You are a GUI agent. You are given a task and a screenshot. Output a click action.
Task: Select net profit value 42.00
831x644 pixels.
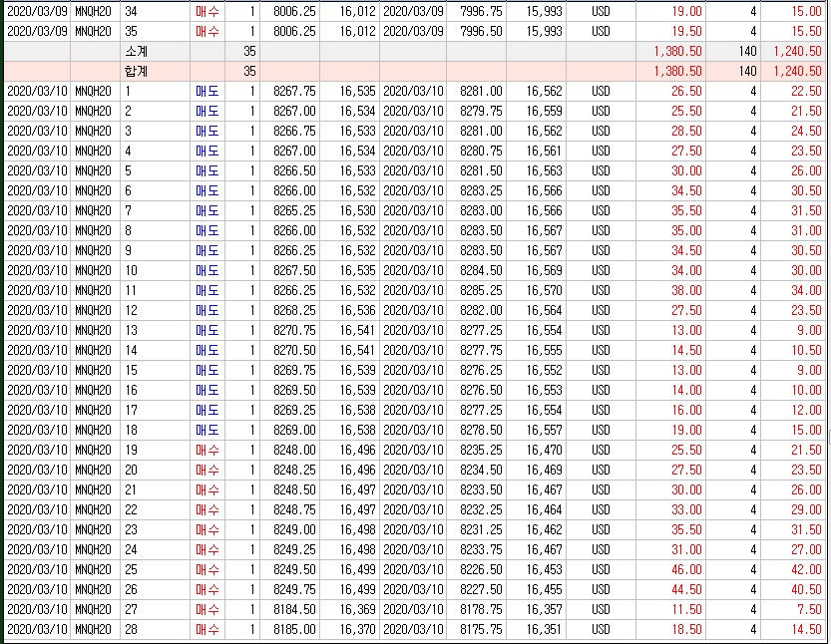pos(806,570)
